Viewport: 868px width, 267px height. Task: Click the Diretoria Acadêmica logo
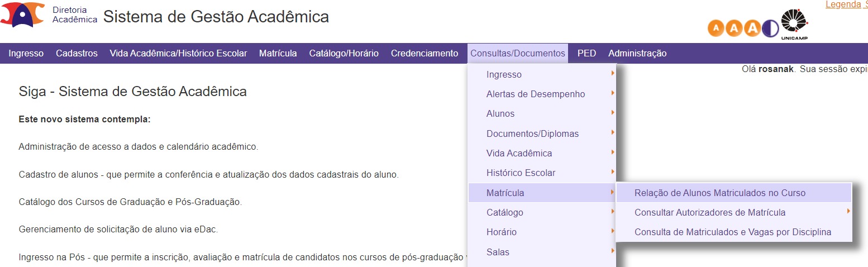click(22, 15)
